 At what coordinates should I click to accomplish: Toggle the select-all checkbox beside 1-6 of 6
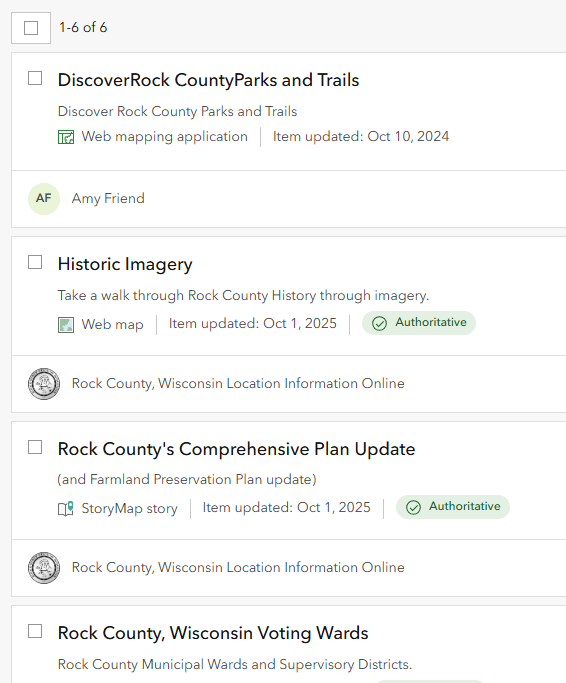click(x=31, y=28)
